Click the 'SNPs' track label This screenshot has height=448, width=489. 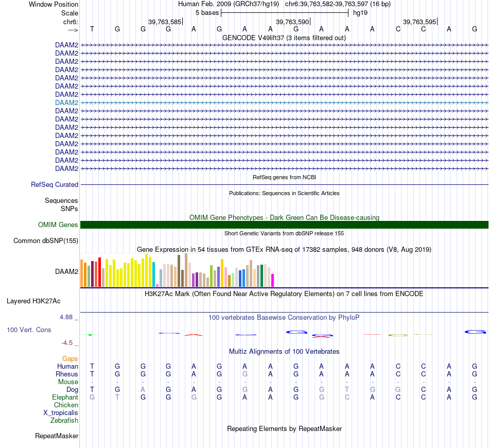[69, 209]
